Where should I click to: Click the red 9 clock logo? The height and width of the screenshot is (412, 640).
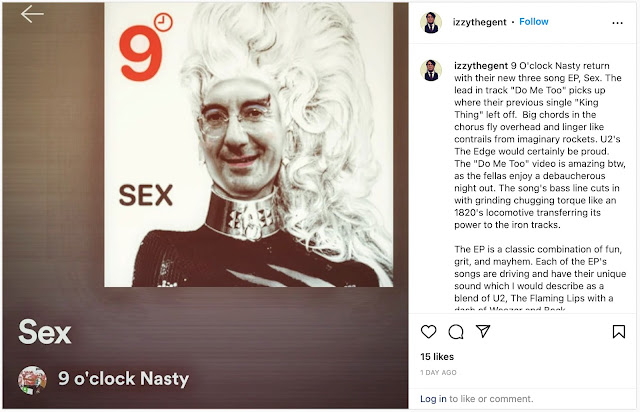[145, 47]
